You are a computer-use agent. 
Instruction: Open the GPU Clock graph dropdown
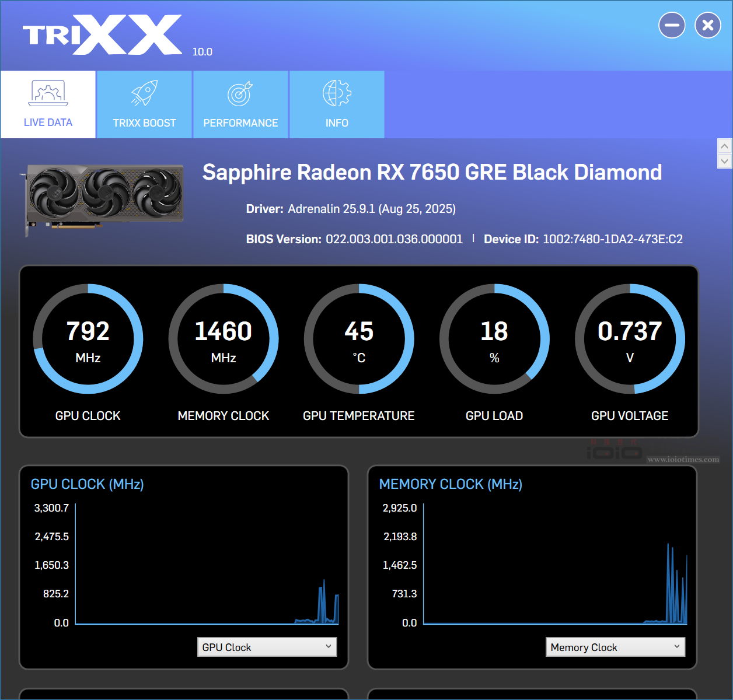tap(267, 647)
